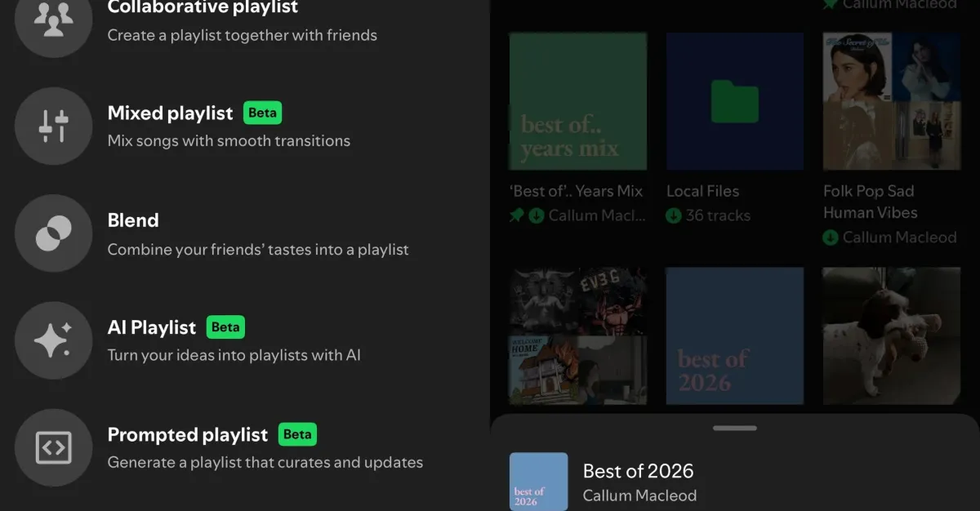Click the download icon beside 36 tracks
This screenshot has width=980, height=511.
click(674, 216)
